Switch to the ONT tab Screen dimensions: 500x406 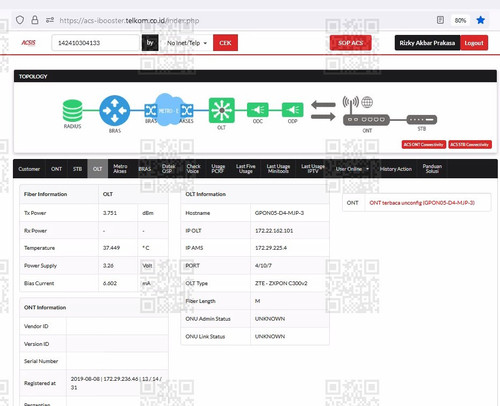pyautogui.click(x=56, y=169)
